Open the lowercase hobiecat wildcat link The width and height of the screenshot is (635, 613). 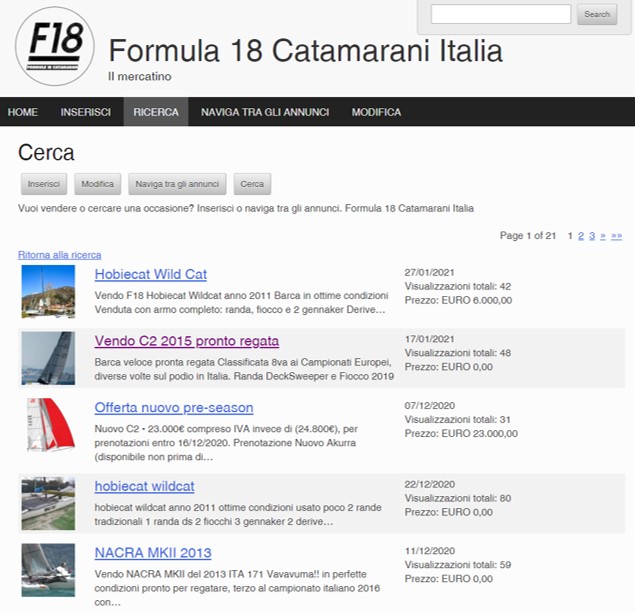(145, 486)
